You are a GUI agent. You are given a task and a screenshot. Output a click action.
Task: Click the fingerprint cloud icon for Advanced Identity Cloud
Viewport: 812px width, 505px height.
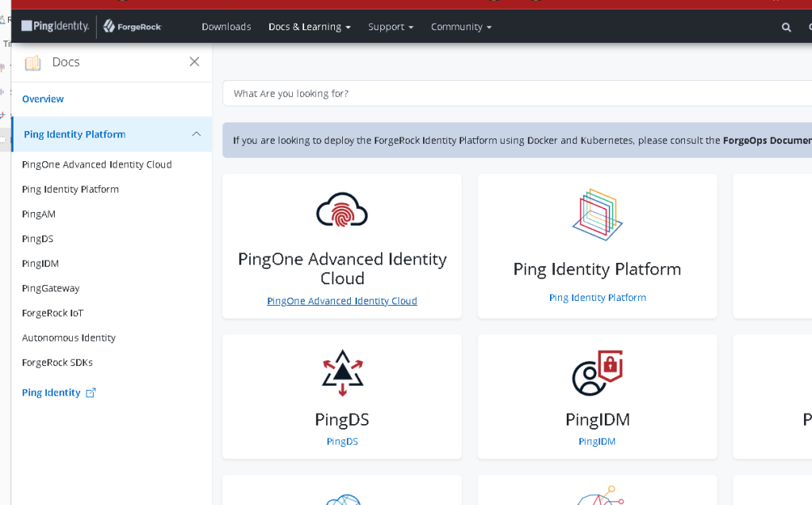342,210
